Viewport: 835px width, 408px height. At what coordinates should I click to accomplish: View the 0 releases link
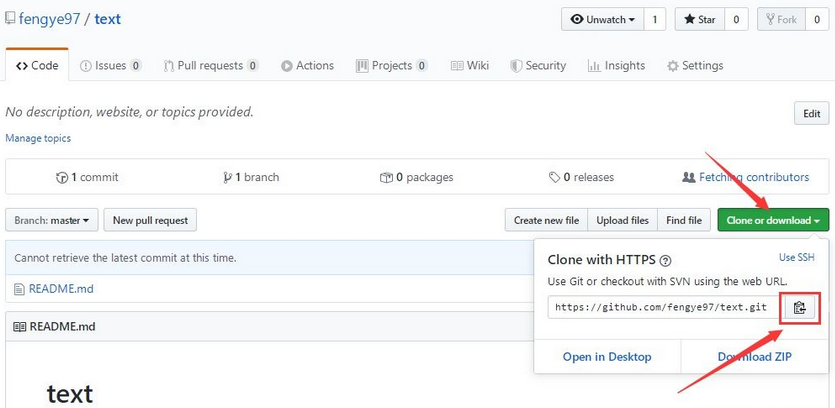tap(581, 177)
